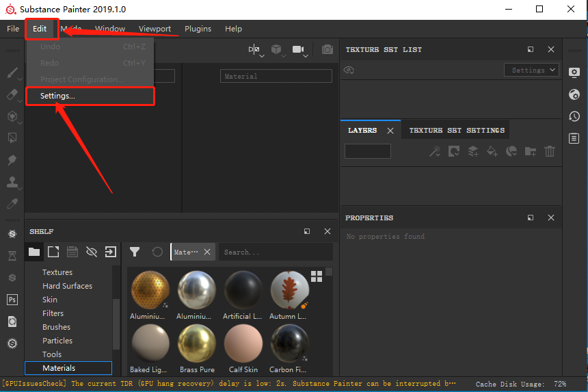Select Brushes shelf category
This screenshot has height=392, width=588.
(56, 327)
